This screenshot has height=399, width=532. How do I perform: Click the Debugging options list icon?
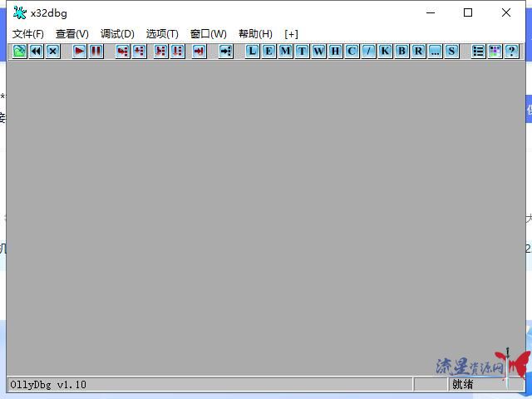pyautogui.click(x=479, y=52)
